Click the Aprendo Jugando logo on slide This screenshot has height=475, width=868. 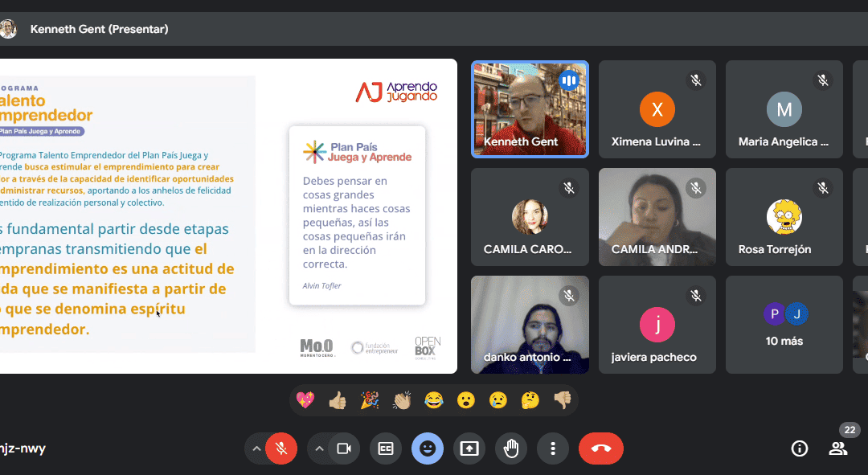tap(396, 92)
